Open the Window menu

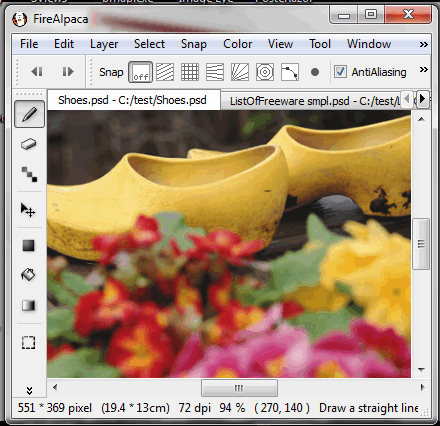tap(369, 44)
